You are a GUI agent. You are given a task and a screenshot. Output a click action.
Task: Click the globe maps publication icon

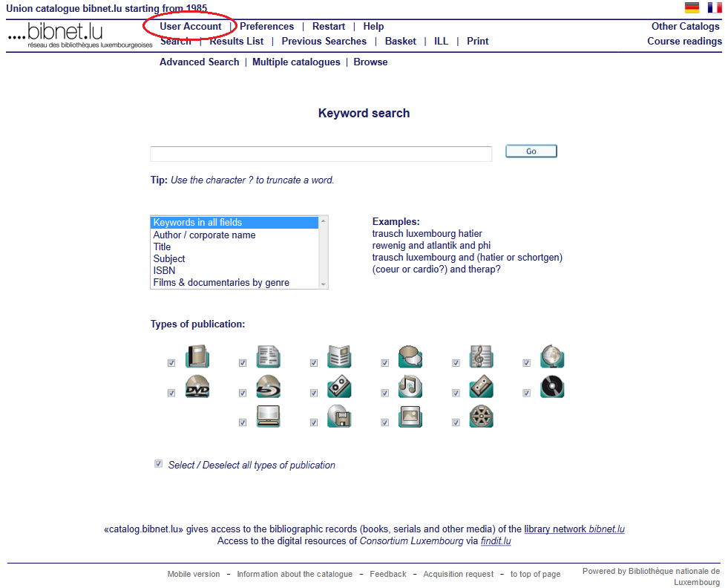pyautogui.click(x=553, y=356)
